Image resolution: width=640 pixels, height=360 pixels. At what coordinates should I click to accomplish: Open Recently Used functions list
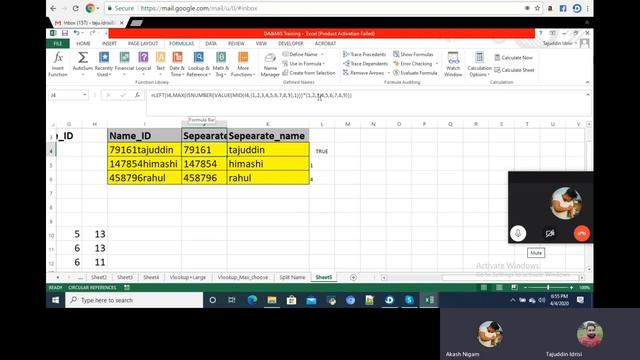[x=104, y=64]
